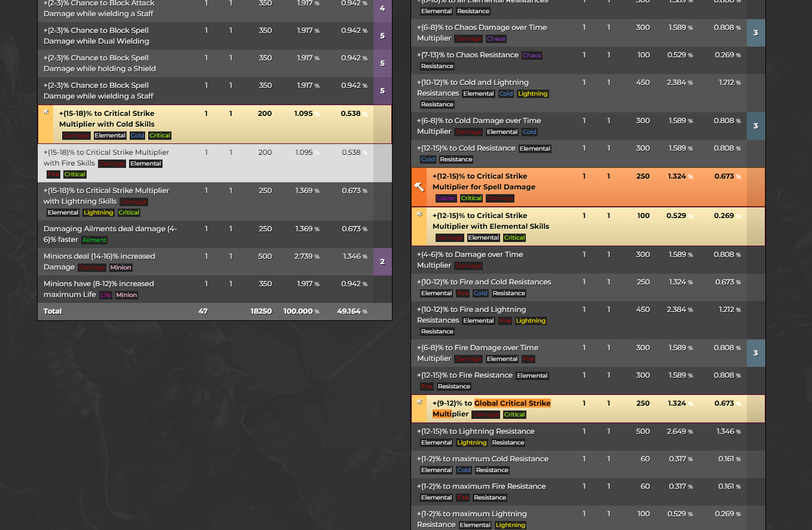
Task: Click the Life tag on the Minions maximum Life row
Action: (x=106, y=295)
